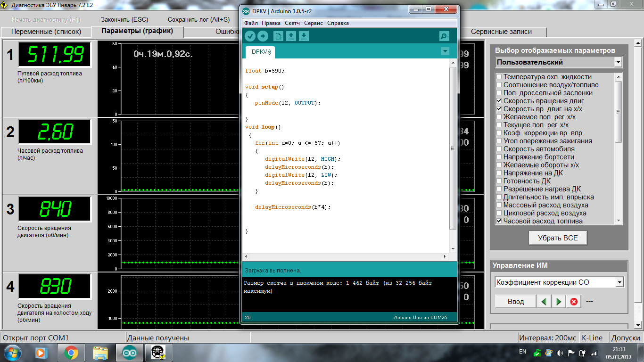Image resolution: width=644 pixels, height=362 pixels.
Task: Enable Массовый расход воздуха checkbox
Action: click(x=499, y=205)
